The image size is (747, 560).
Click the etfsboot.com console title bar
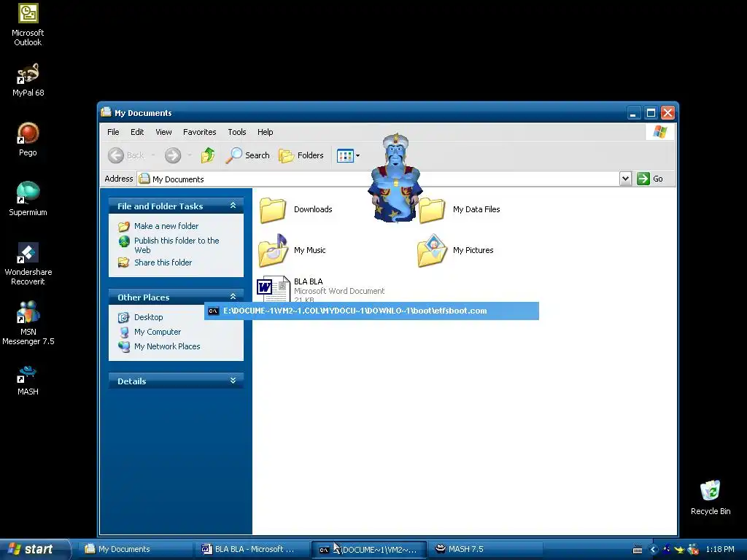[x=371, y=311]
